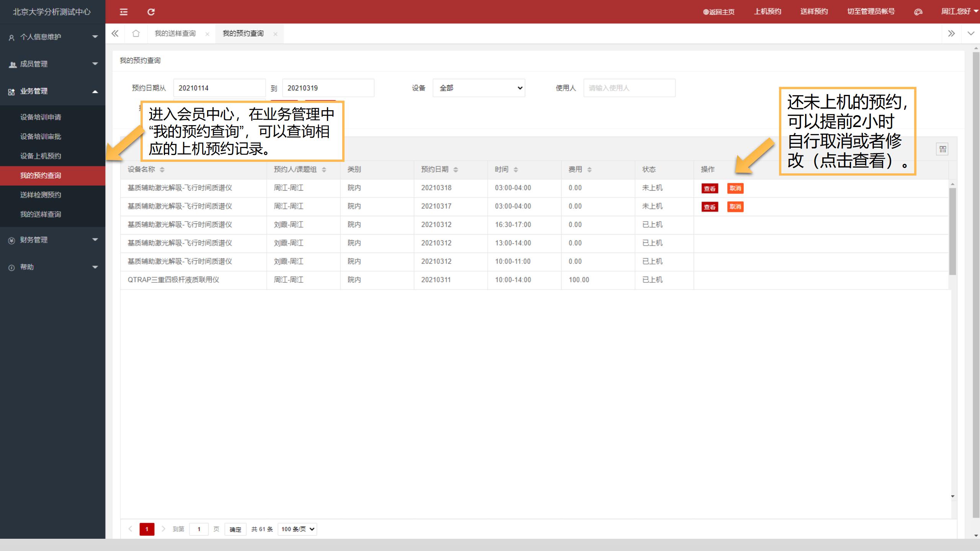980x551 pixels.
Task: Focus end date field 20210319
Action: [328, 88]
